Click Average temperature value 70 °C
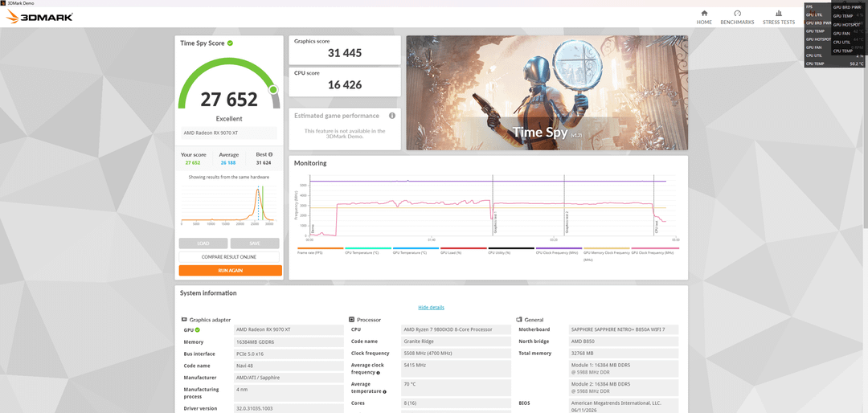Screen dimensions: 868x413 tap(457, 387)
